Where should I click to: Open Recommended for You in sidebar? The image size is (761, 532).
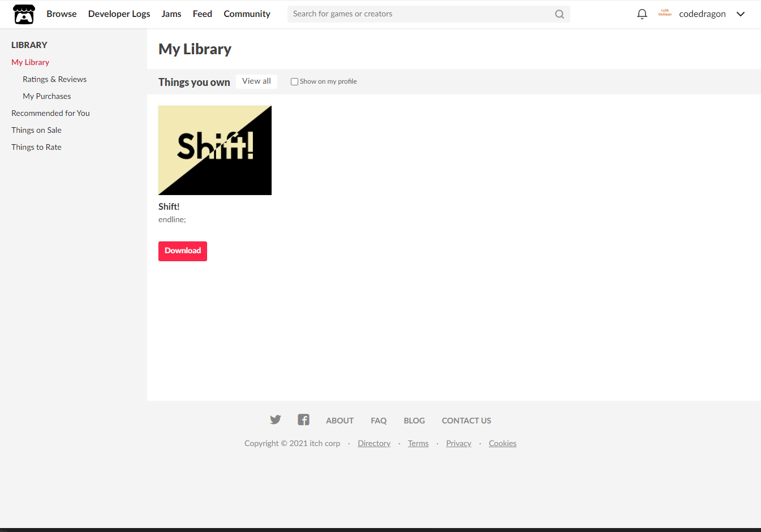51,113
